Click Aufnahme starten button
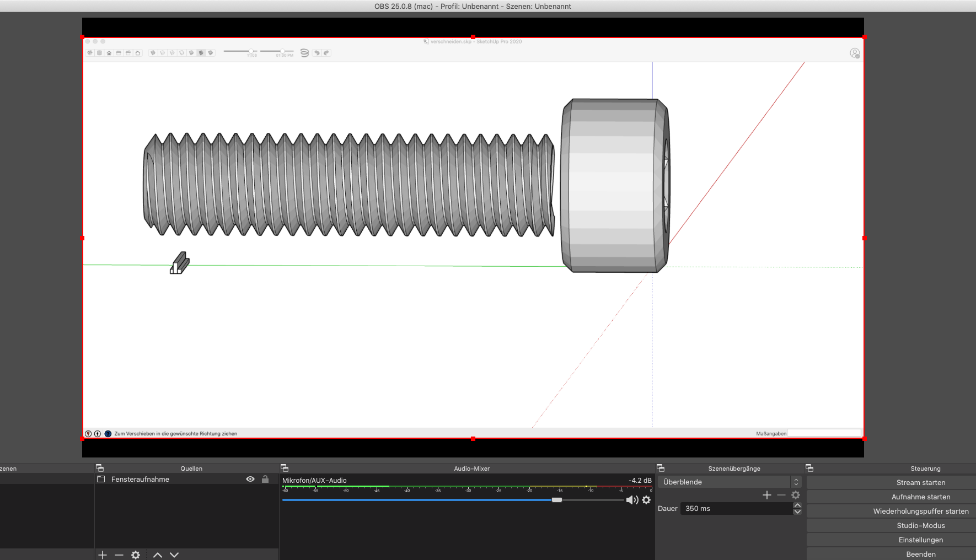 coord(920,497)
